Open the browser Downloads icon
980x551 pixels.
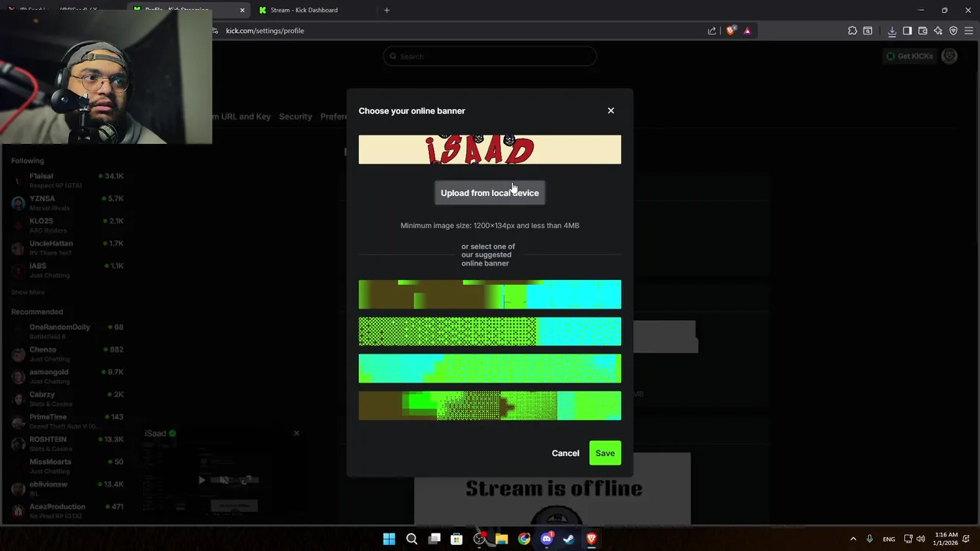pos(892,31)
